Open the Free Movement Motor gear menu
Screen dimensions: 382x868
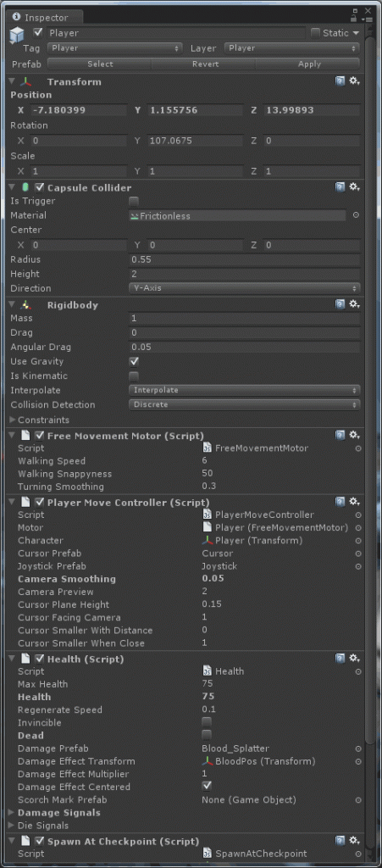click(354, 435)
